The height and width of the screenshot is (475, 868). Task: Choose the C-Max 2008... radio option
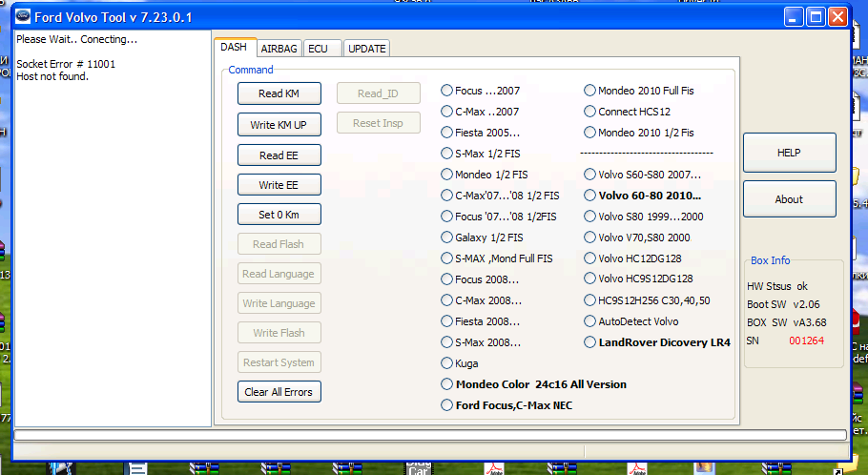point(481,300)
